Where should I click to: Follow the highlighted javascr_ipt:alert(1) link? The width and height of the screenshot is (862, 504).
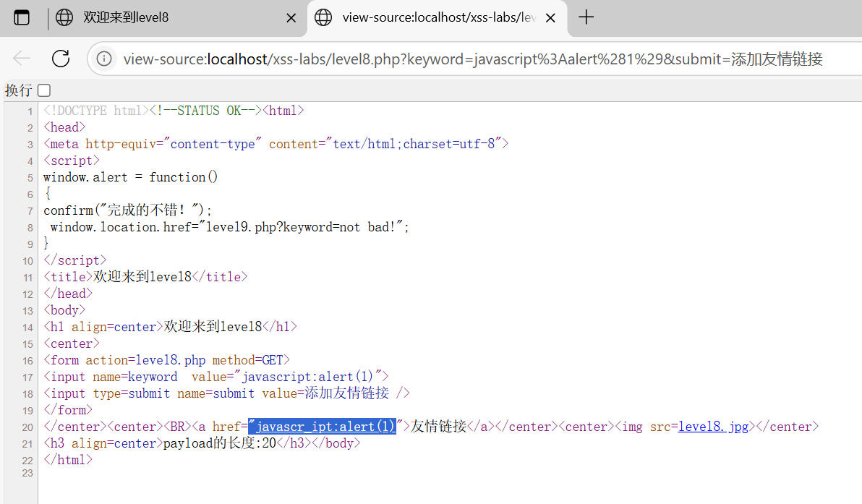pyautogui.click(x=322, y=427)
